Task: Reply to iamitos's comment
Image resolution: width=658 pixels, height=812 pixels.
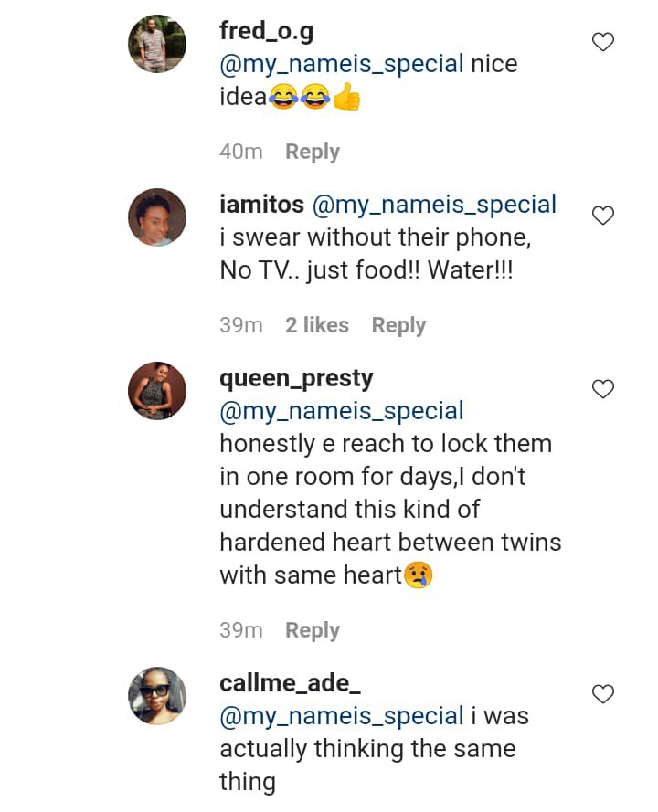Action: click(398, 325)
